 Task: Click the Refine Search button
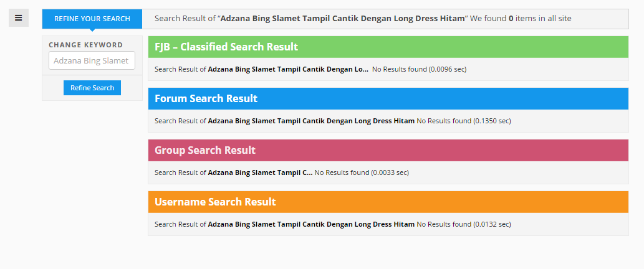(92, 88)
